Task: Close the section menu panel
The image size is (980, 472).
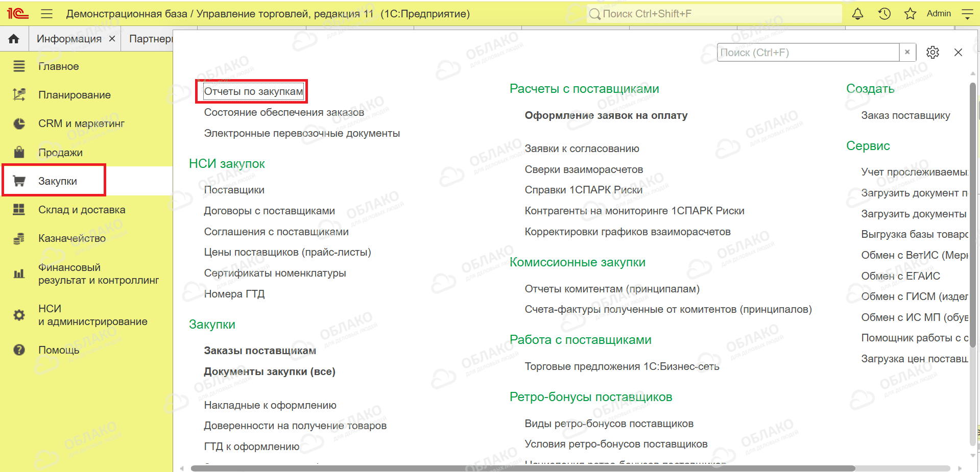Action: tap(958, 53)
